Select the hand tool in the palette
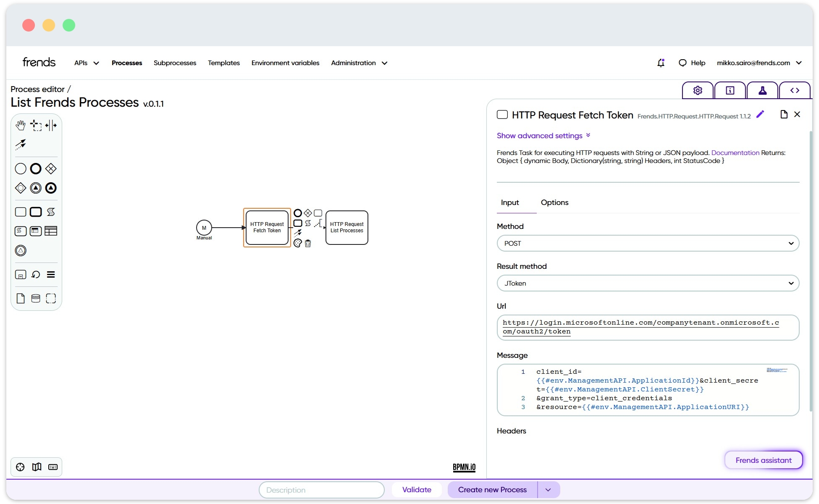The width and height of the screenshot is (819, 504). (x=20, y=125)
